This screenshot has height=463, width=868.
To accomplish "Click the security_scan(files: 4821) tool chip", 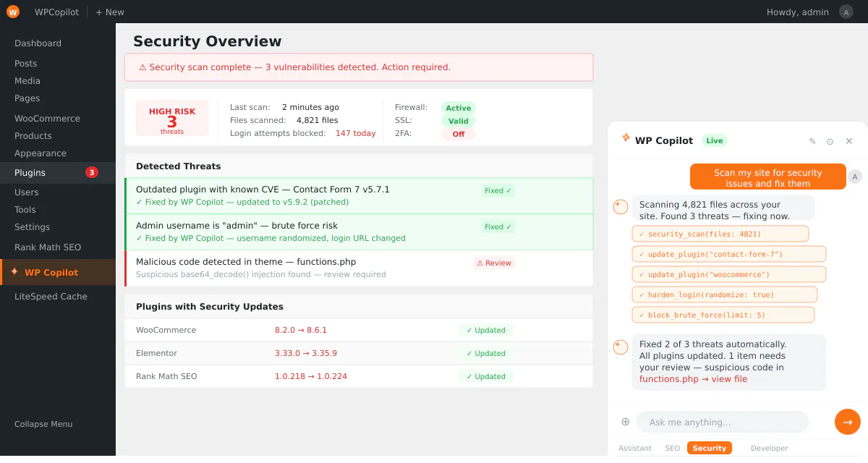I will (x=720, y=234).
